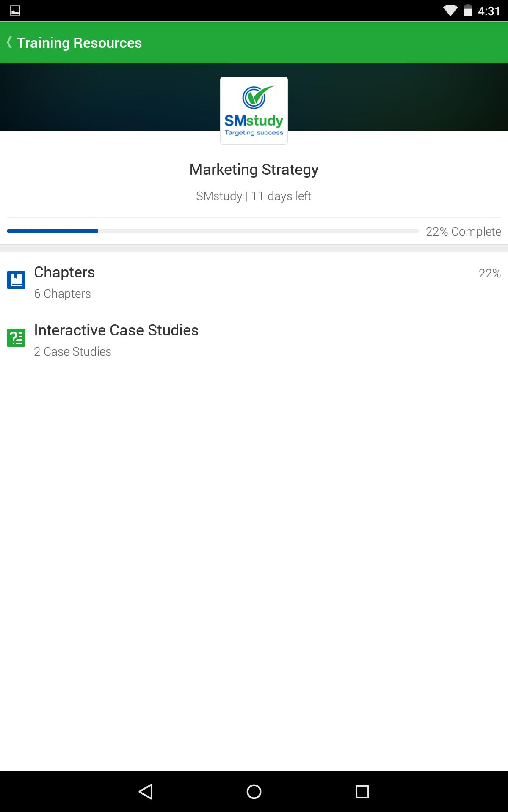This screenshot has width=508, height=812.
Task: Tap the '2 Case Studies' subtitle
Action: point(72,352)
